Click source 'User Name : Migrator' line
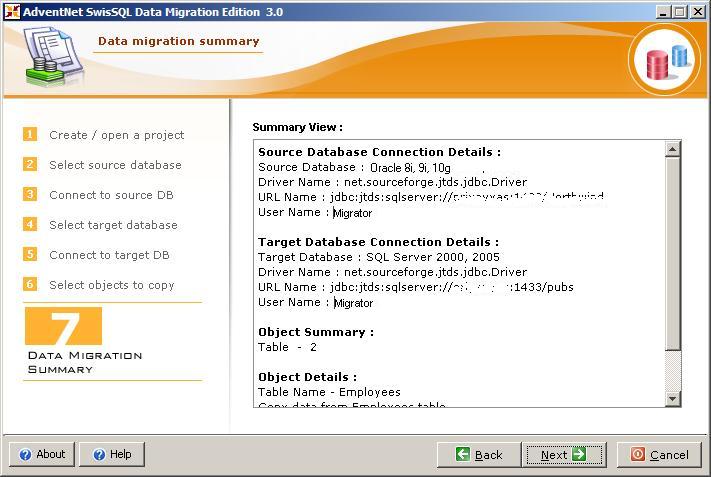This screenshot has width=711, height=477. click(x=315, y=212)
